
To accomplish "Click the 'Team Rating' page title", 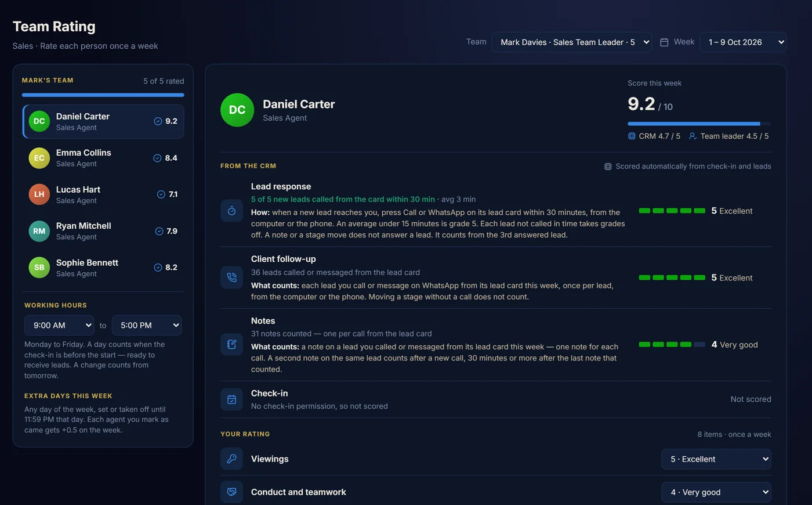I will coord(54,27).
